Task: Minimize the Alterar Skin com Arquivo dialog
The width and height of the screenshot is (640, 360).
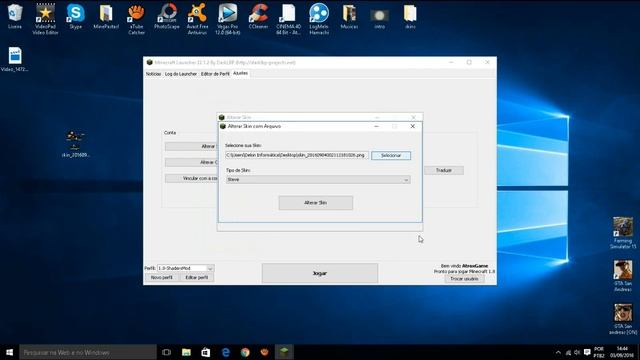Action: pyautogui.click(x=376, y=127)
